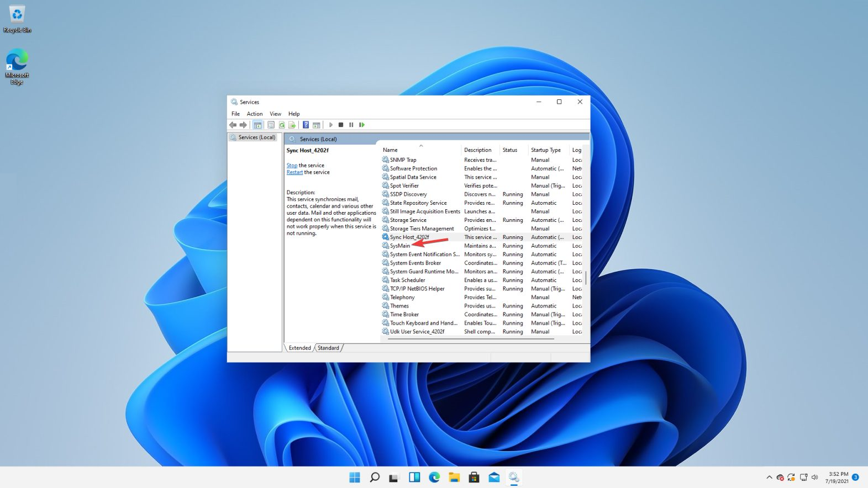Select the Telephony service
This screenshot has height=488, width=868.
(x=481, y=297)
